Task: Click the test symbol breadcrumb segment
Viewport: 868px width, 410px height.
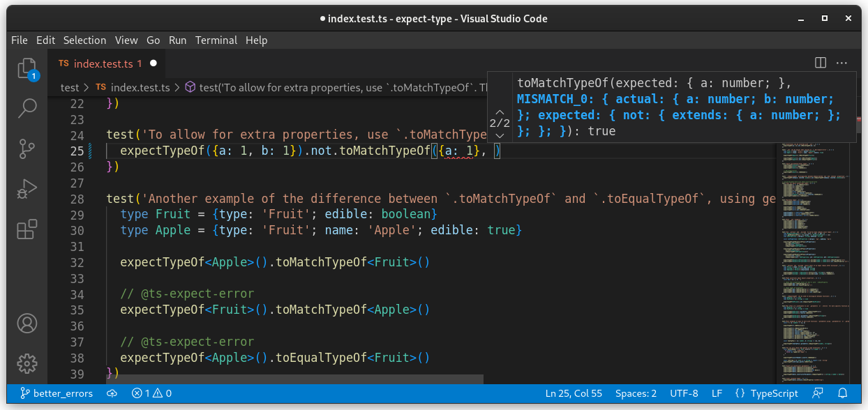Action: pos(335,88)
